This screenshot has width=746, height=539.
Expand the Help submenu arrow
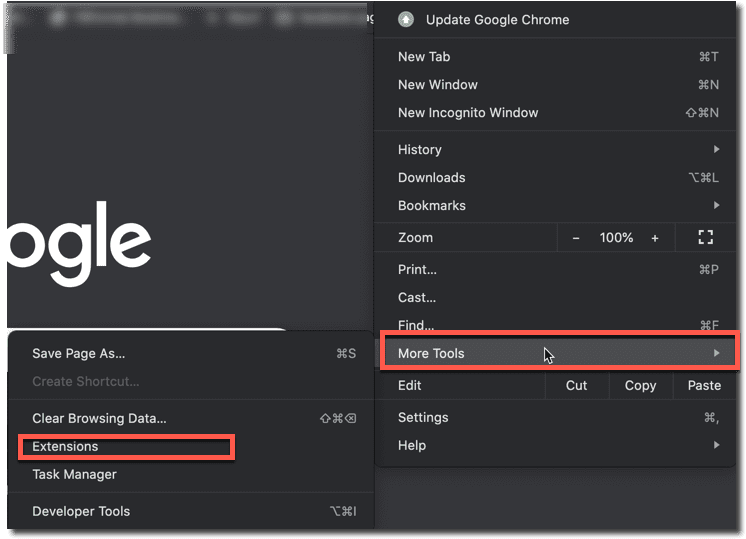tap(716, 445)
